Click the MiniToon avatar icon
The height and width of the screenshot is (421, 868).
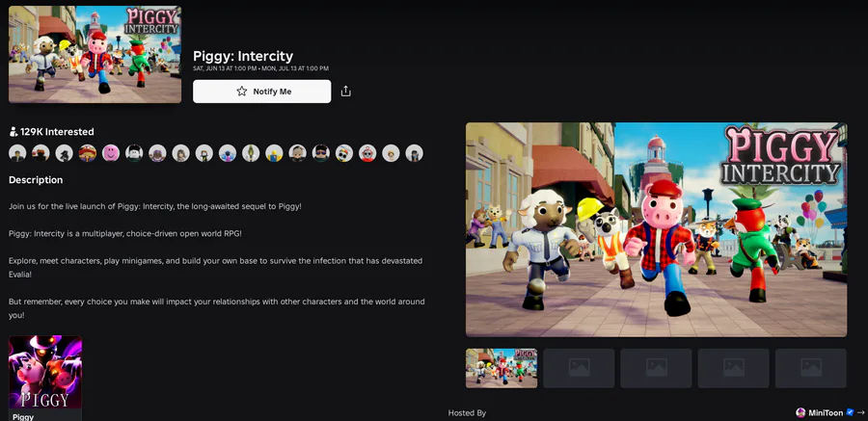point(800,412)
